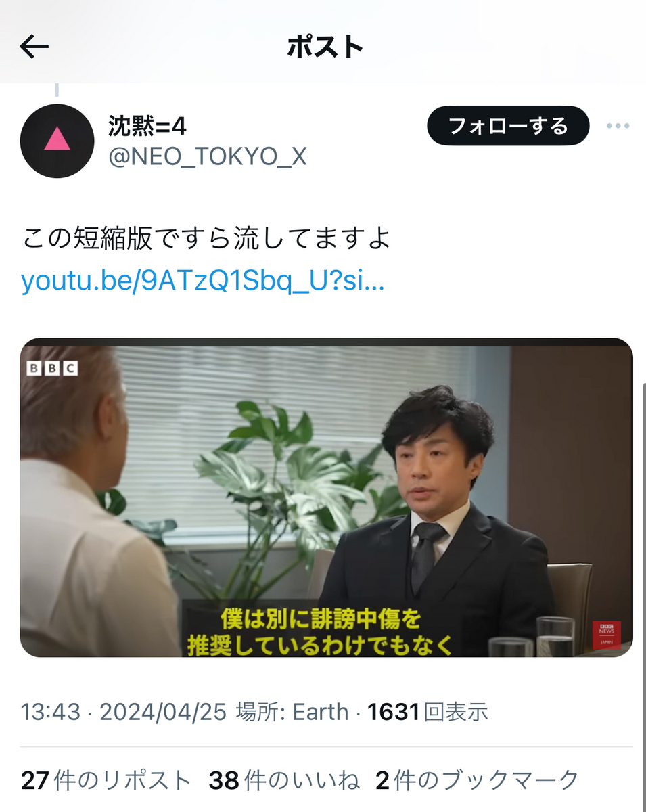
Task: View the 27件のリポスト list
Action: (106, 780)
